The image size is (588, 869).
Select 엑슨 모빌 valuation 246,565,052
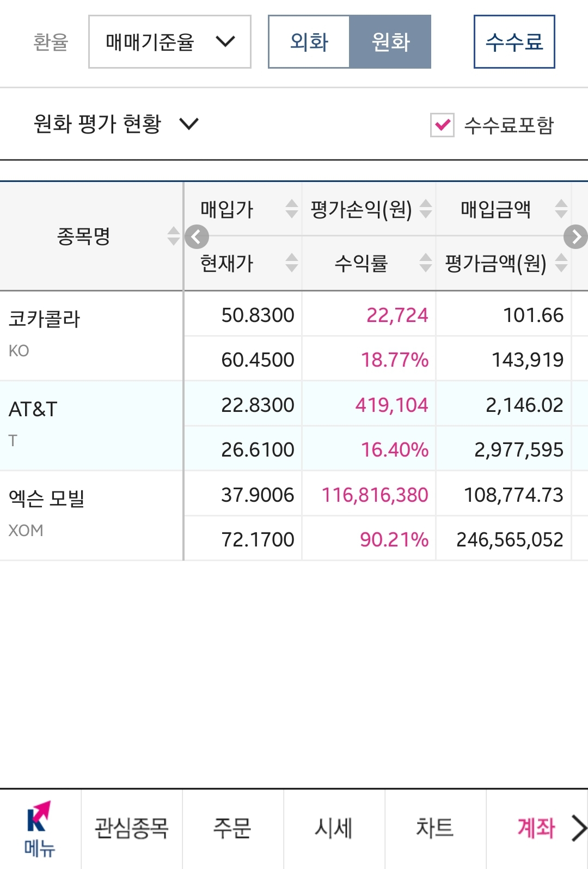510,539
